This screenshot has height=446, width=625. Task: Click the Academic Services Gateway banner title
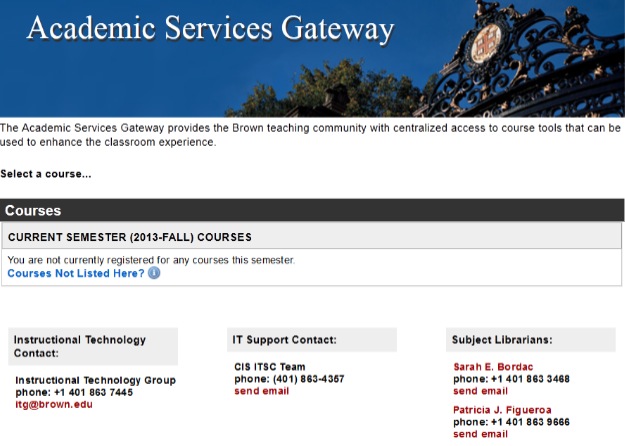(x=210, y=29)
